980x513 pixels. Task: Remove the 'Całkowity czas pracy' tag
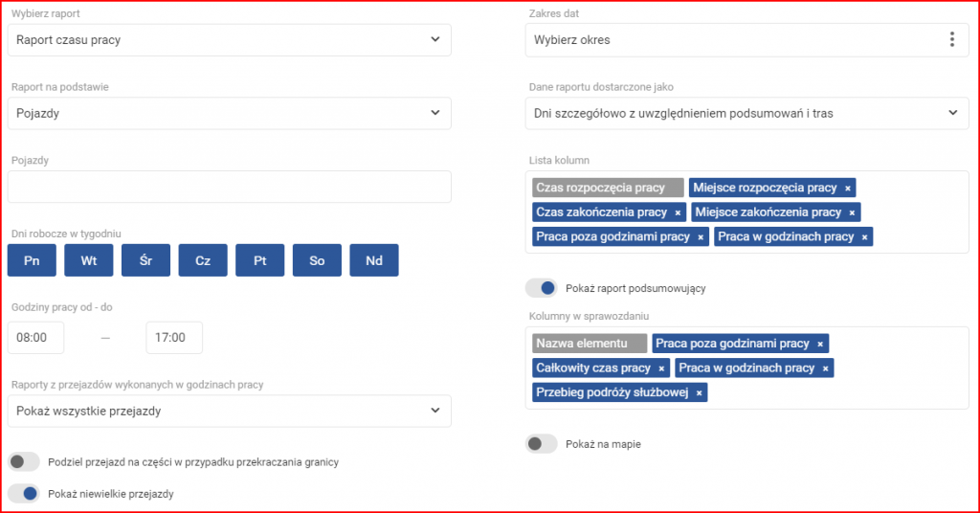pyautogui.click(x=661, y=368)
